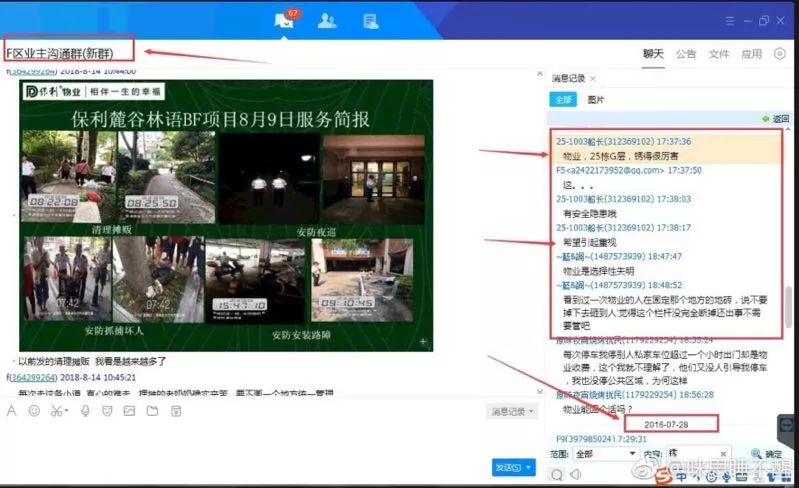The width and height of the screenshot is (799, 488).
Task: Open the IME soft keyboard icon
Action: pos(742,478)
